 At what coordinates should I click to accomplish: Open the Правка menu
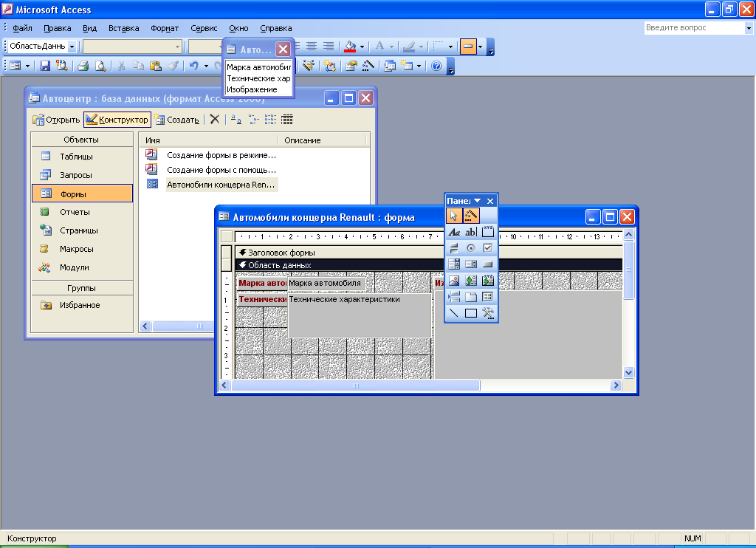click(58, 28)
